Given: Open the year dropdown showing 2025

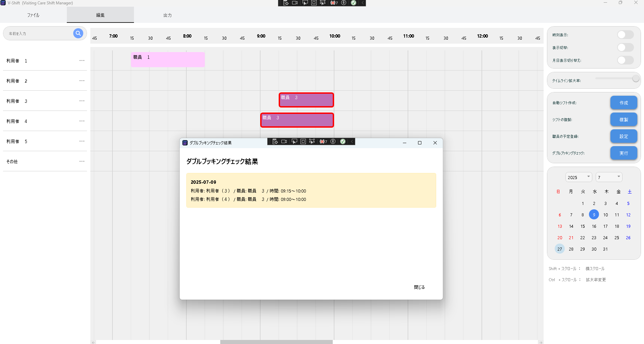Looking at the screenshot, I should (x=579, y=177).
